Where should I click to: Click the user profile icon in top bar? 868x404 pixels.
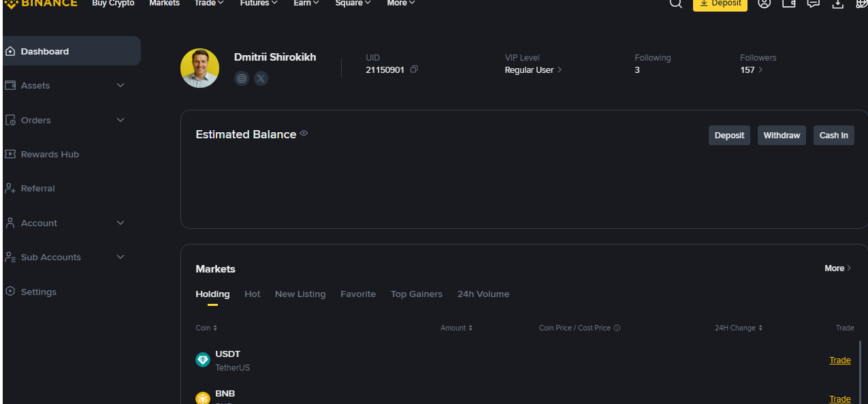point(764,4)
